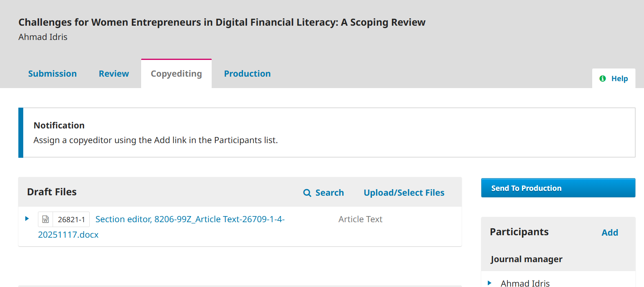This screenshot has width=644, height=287.
Task: Click the Notification message about assigning copyeditor
Action: point(155,140)
